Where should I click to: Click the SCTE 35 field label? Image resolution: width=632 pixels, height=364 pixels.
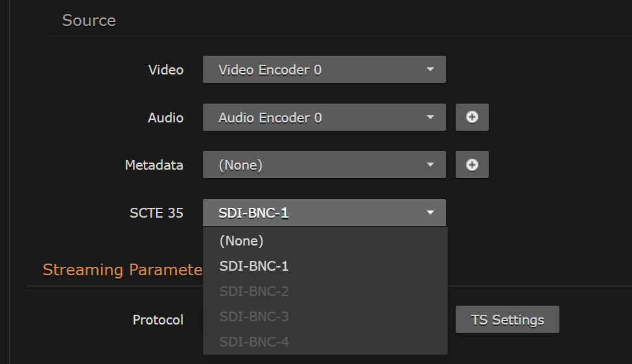pyautogui.click(x=156, y=213)
